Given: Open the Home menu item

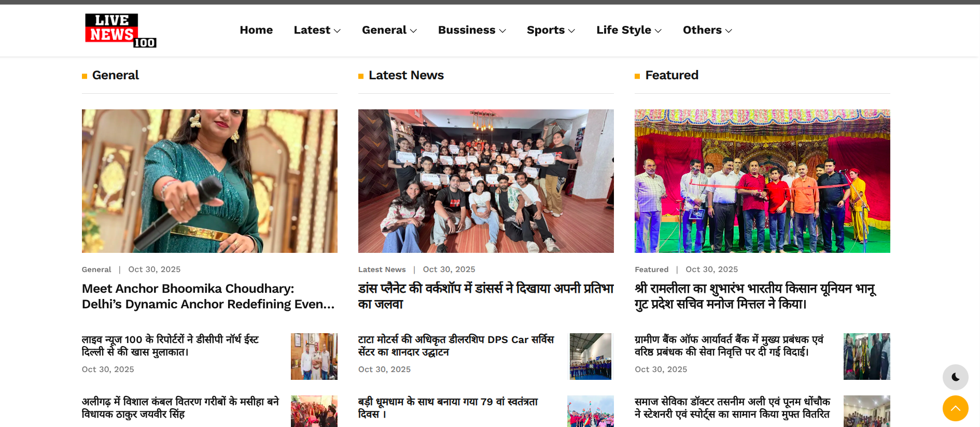Looking at the screenshot, I should coord(256,30).
